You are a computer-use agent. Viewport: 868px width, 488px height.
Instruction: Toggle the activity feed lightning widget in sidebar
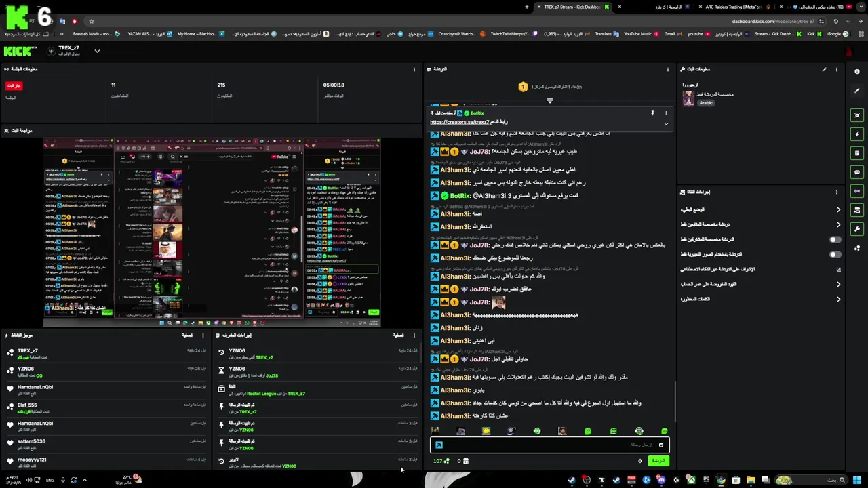tap(857, 134)
